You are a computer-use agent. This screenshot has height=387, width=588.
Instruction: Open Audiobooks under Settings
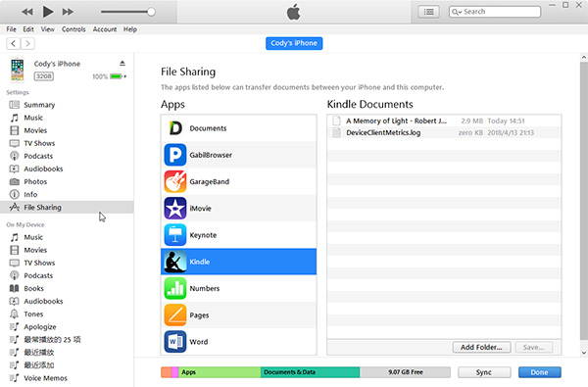tap(43, 169)
